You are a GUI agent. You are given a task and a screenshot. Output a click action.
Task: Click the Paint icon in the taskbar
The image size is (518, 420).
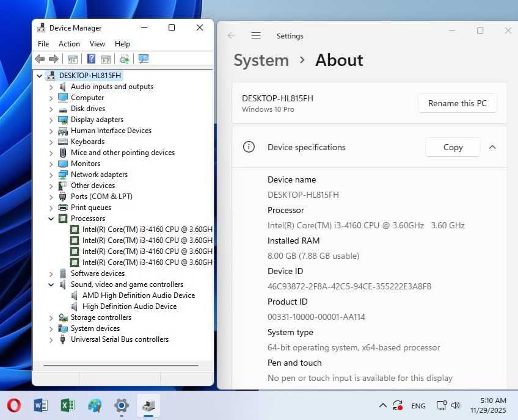click(x=95, y=405)
